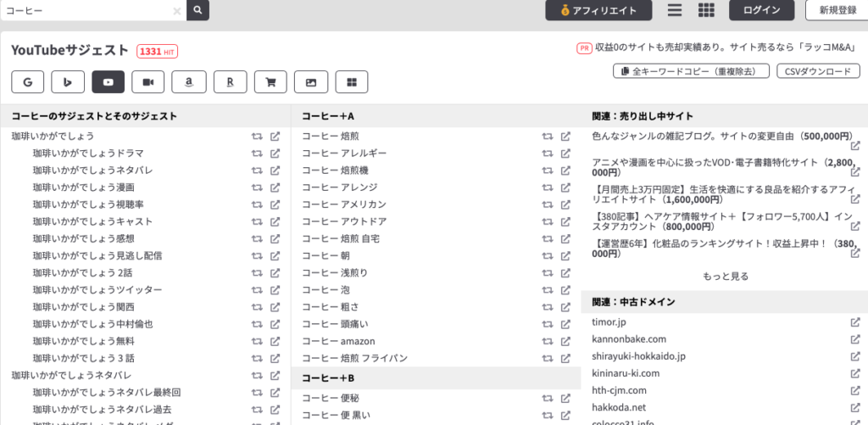The width and height of the screenshot is (868, 425).
Task: Click keyword 珈琲いかがでしょう視聴率
Action: [x=88, y=204]
